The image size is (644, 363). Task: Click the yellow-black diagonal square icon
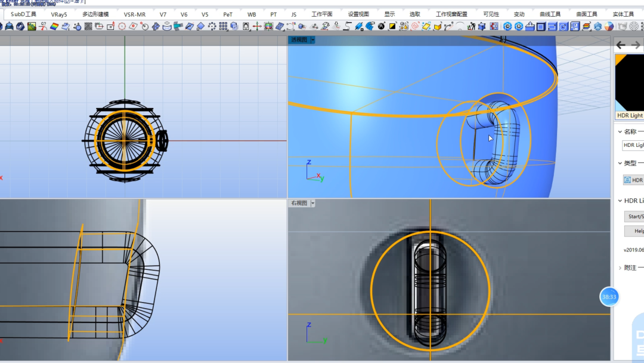pyautogui.click(x=392, y=27)
